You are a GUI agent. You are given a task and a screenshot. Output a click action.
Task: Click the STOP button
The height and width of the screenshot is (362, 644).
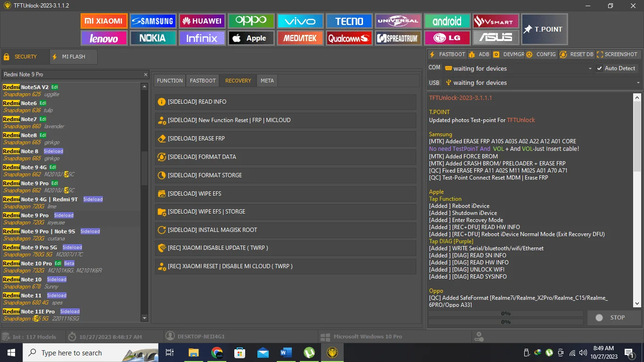pos(614,318)
